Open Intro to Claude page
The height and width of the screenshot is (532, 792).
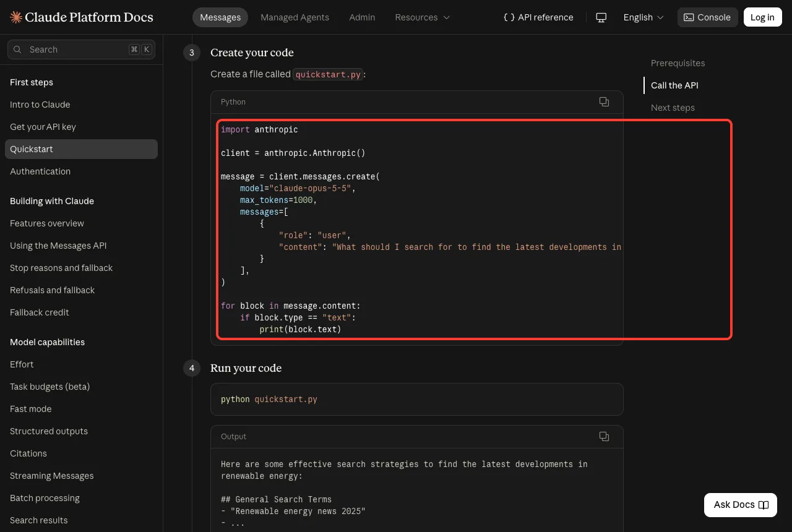click(40, 105)
